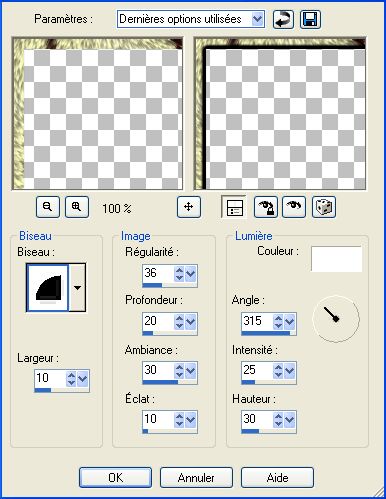The width and height of the screenshot is (386, 499).
Task: Click the Profondeur value field
Action: tap(158, 321)
